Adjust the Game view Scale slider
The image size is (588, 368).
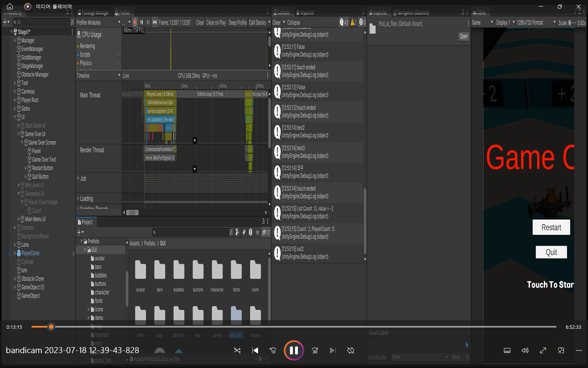pos(572,23)
